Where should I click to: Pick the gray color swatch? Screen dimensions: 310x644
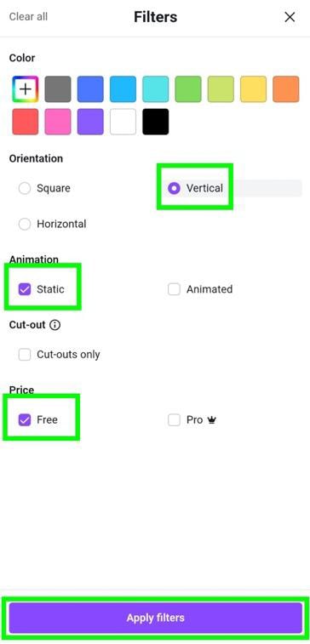[x=58, y=89]
